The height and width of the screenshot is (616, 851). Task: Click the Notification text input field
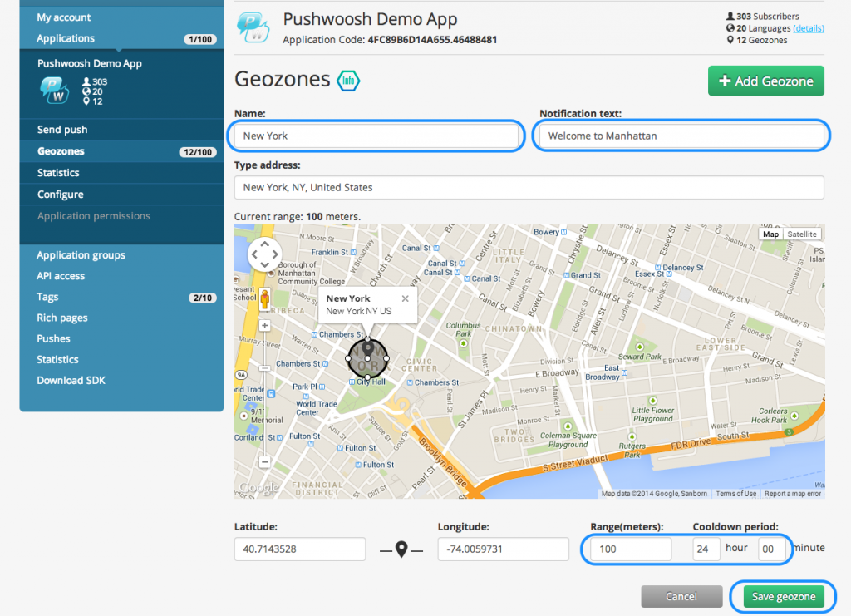tap(681, 136)
